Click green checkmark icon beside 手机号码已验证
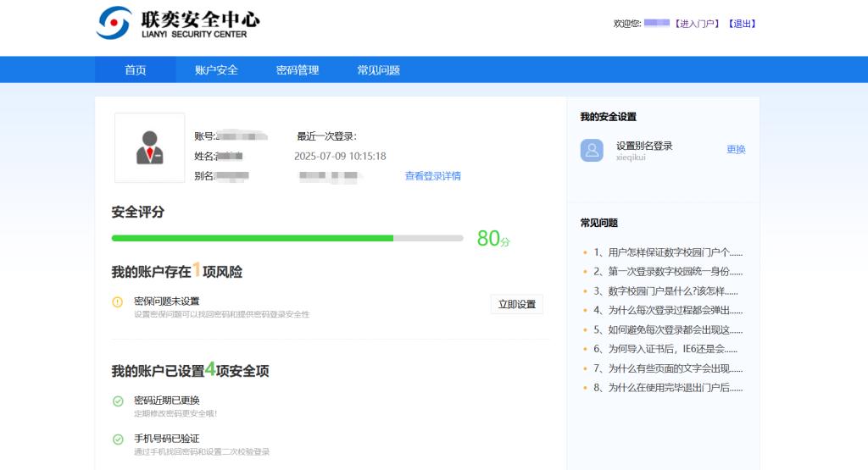The height and width of the screenshot is (470, 868). [x=118, y=440]
